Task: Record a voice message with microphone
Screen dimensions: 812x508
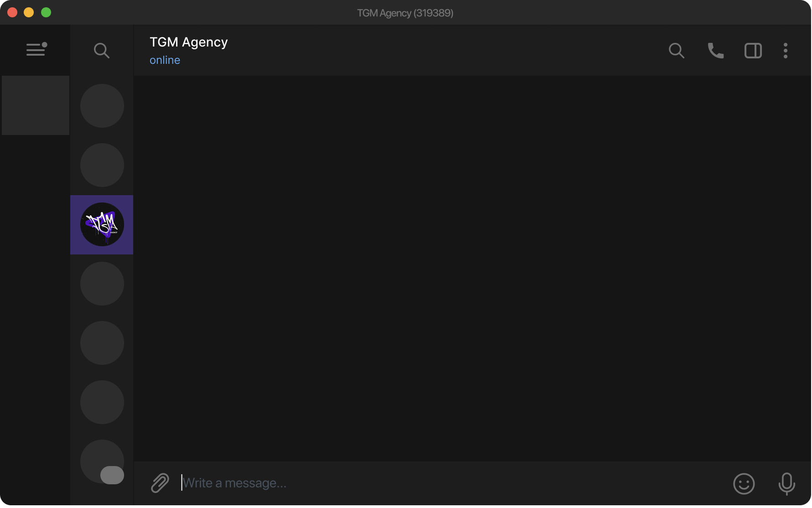Action: click(787, 484)
